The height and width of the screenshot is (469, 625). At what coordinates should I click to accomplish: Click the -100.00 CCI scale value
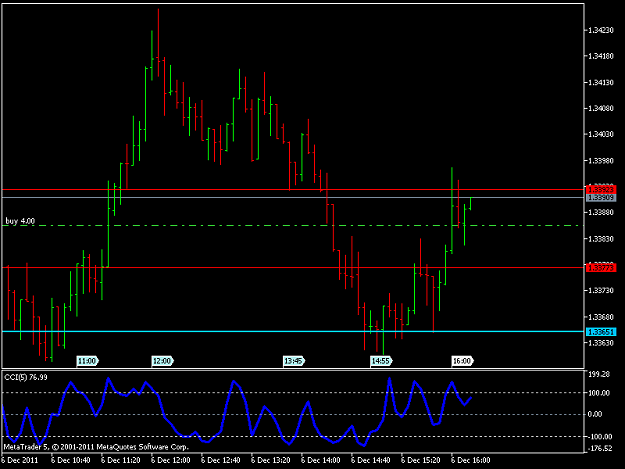pos(598,437)
